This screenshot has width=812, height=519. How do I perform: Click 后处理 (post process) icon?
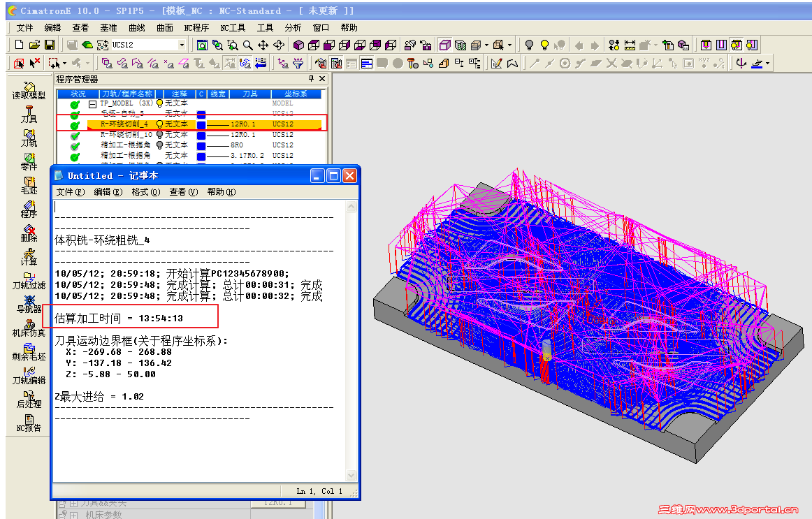click(x=29, y=400)
